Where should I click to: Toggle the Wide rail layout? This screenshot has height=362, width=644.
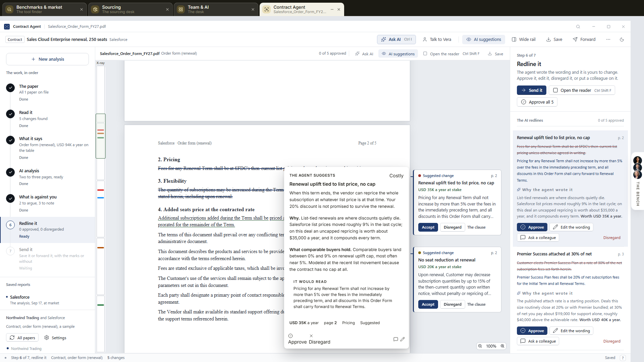point(524,40)
